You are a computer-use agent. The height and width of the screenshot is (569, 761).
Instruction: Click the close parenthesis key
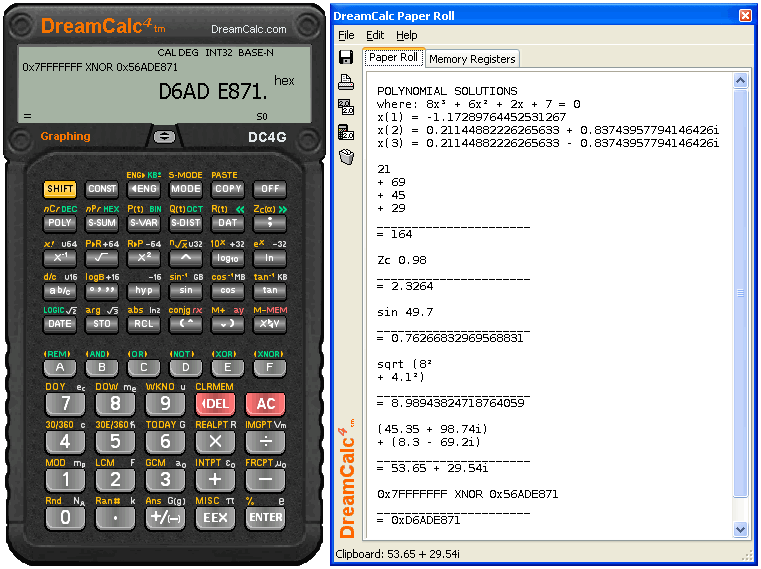click(x=228, y=324)
